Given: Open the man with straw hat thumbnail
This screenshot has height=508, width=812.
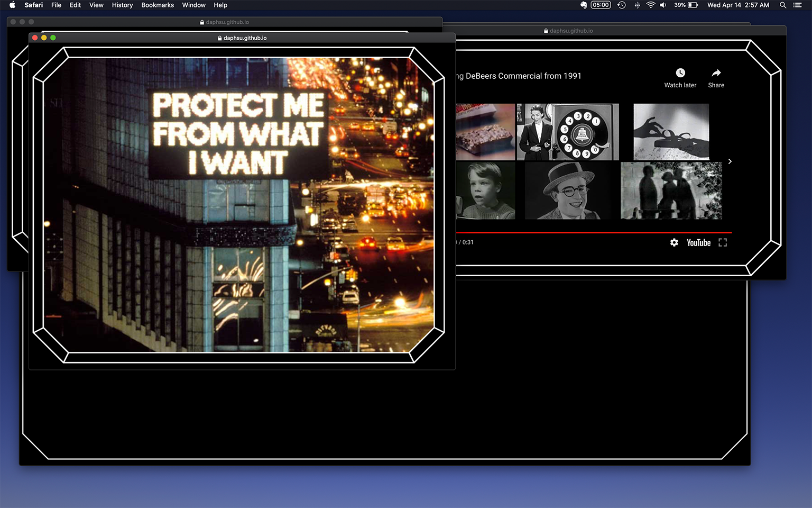Looking at the screenshot, I should (568, 190).
